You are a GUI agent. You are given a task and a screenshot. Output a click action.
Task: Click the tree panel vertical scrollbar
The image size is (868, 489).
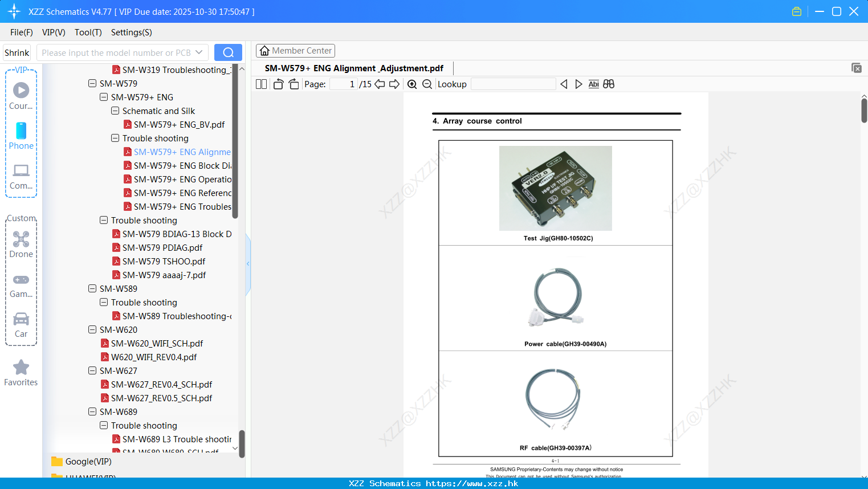[235, 142]
